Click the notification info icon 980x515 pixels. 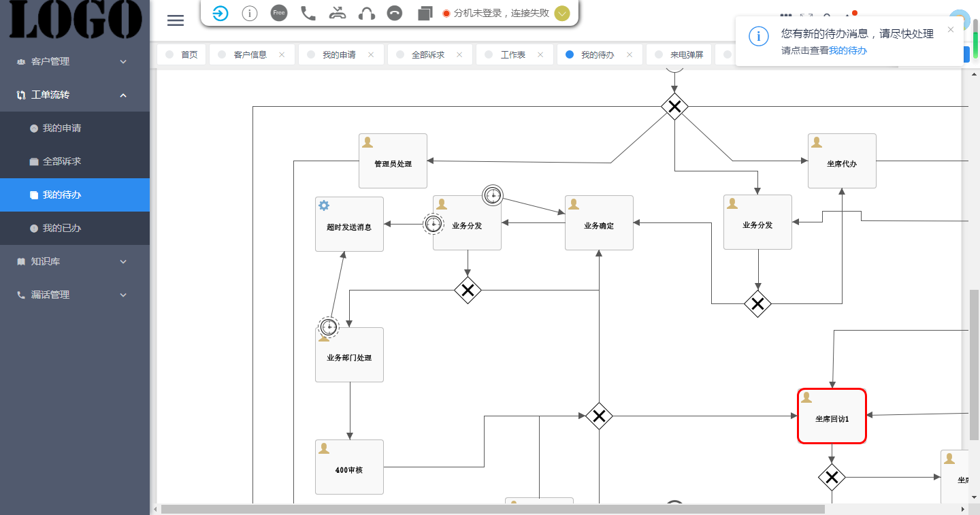click(759, 36)
